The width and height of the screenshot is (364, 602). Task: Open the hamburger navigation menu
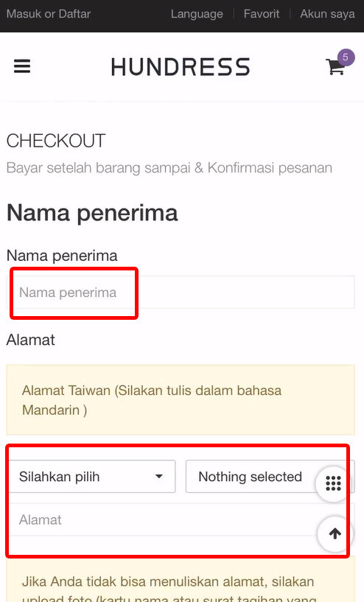tap(22, 66)
